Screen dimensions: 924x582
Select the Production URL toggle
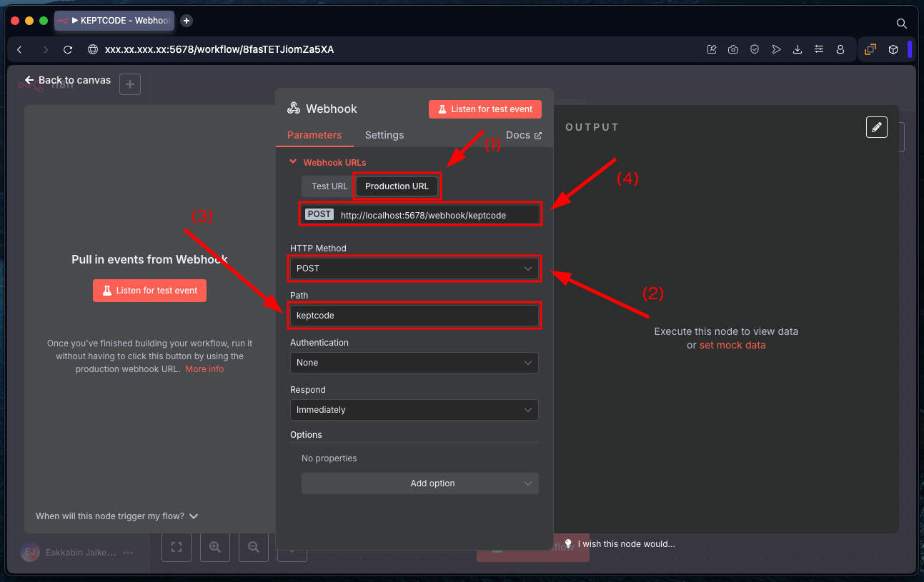point(397,186)
